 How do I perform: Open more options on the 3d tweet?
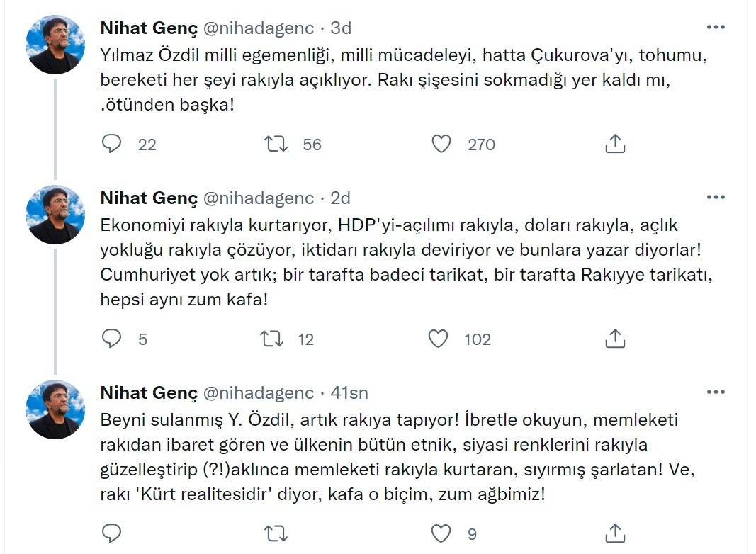pyautogui.click(x=716, y=28)
